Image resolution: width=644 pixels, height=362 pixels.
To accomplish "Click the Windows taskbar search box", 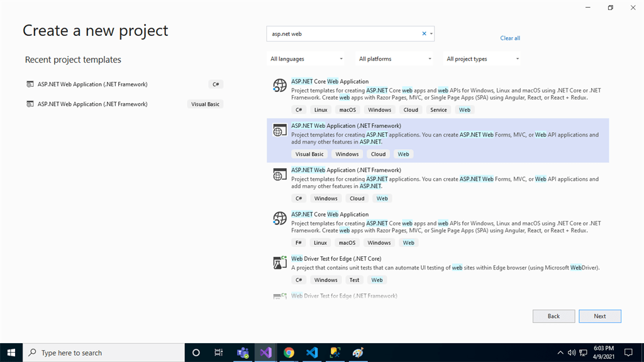I will coord(104,353).
